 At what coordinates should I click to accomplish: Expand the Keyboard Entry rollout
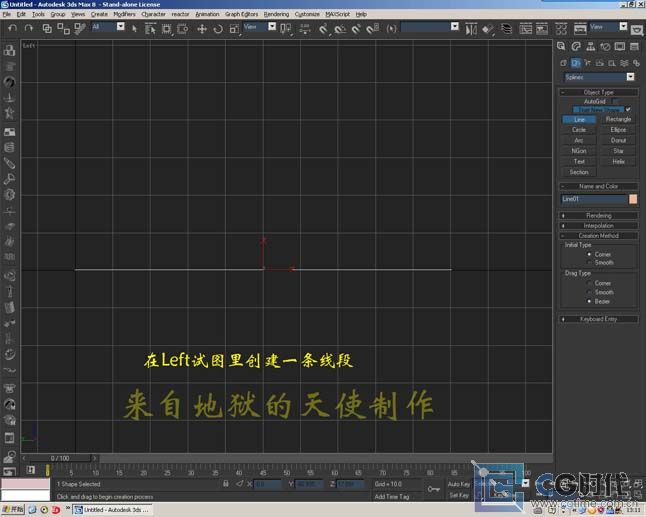click(x=598, y=319)
